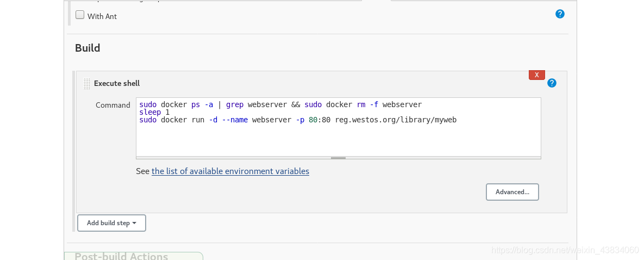Click the Advanced... button

512,192
